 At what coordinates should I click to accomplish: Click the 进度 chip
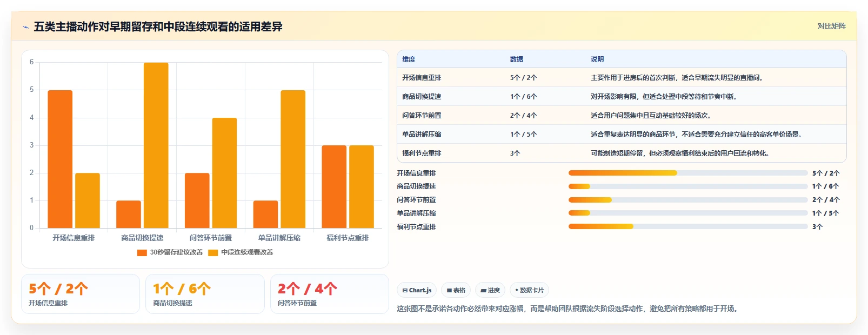tap(490, 290)
